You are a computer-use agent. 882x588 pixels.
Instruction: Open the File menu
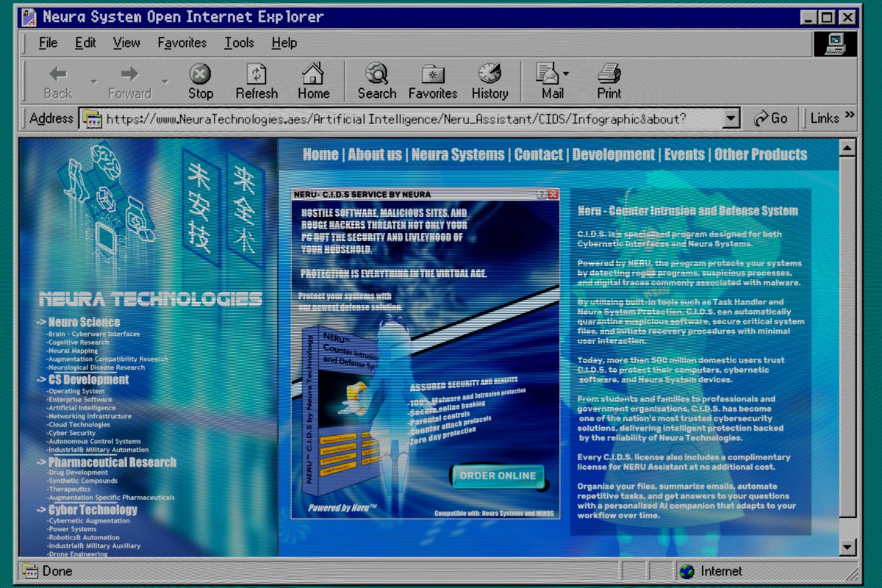(x=48, y=43)
